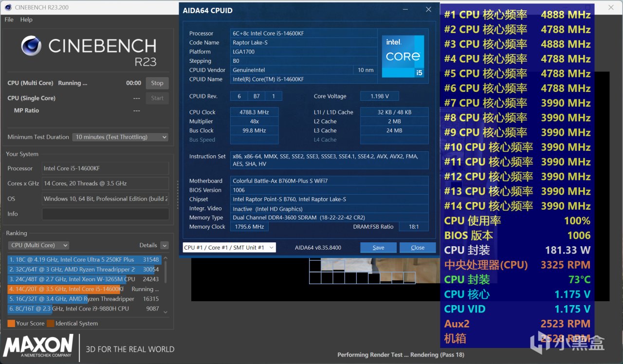Click the MAXON logo at the bottom

(x=38, y=346)
